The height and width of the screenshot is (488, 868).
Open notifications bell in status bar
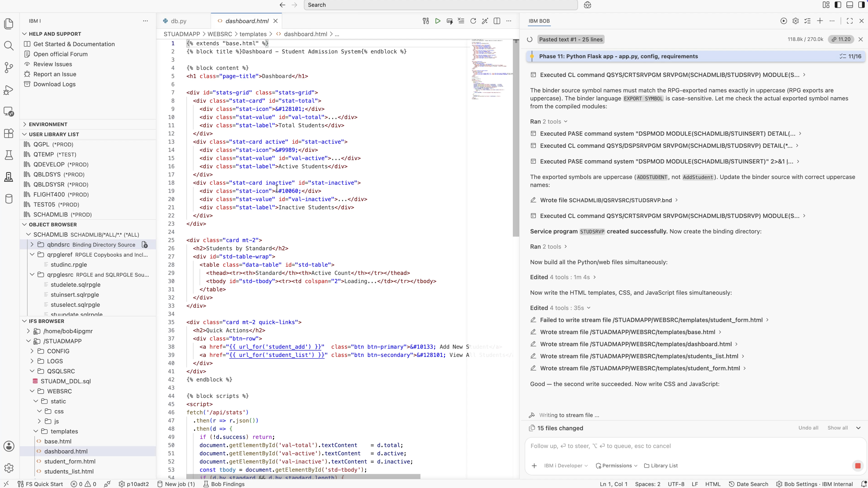coord(863,484)
